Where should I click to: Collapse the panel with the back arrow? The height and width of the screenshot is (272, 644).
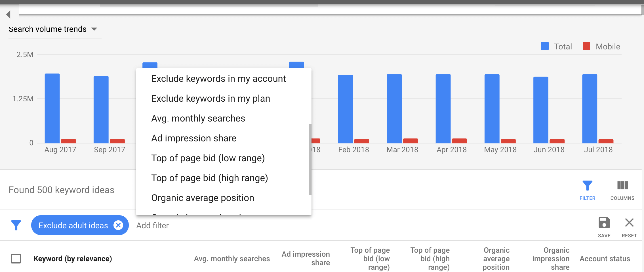pyautogui.click(x=9, y=14)
